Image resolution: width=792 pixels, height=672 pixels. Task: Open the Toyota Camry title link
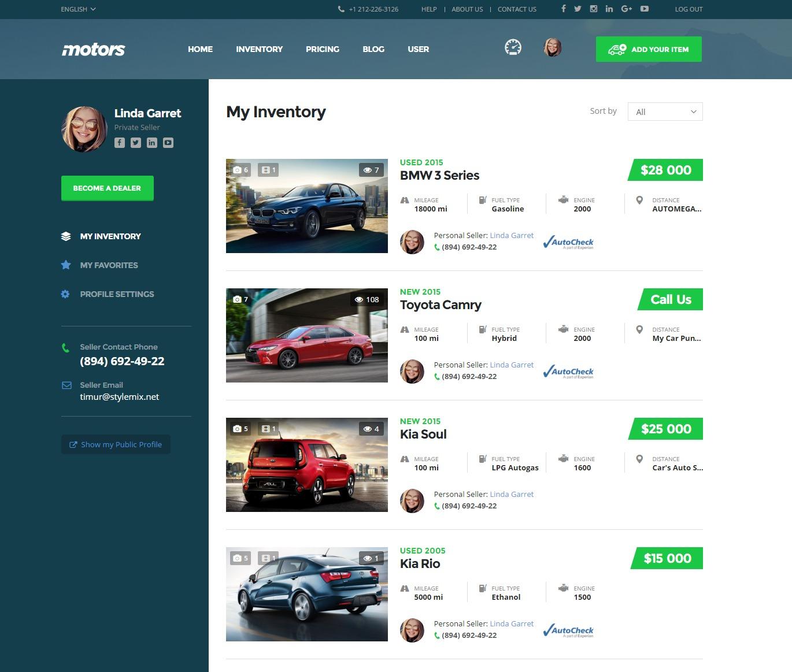441,305
